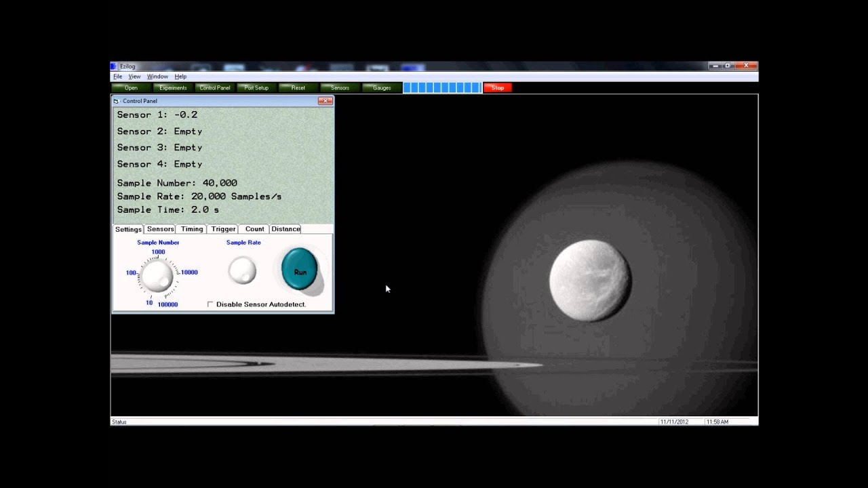The image size is (868, 488).
Task: Click the Open toolbar button
Action: (131, 87)
